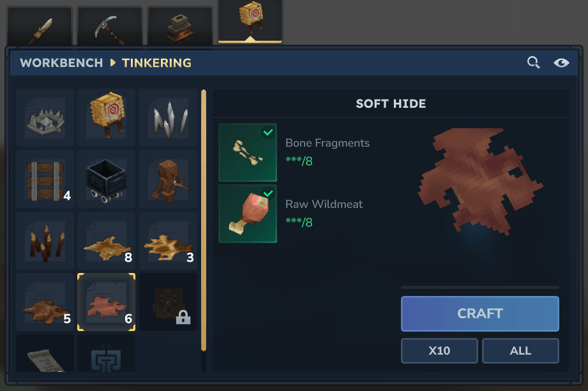Screen dimensions: 588x391
Task: Pick the minecart recipe
Action: click(107, 179)
